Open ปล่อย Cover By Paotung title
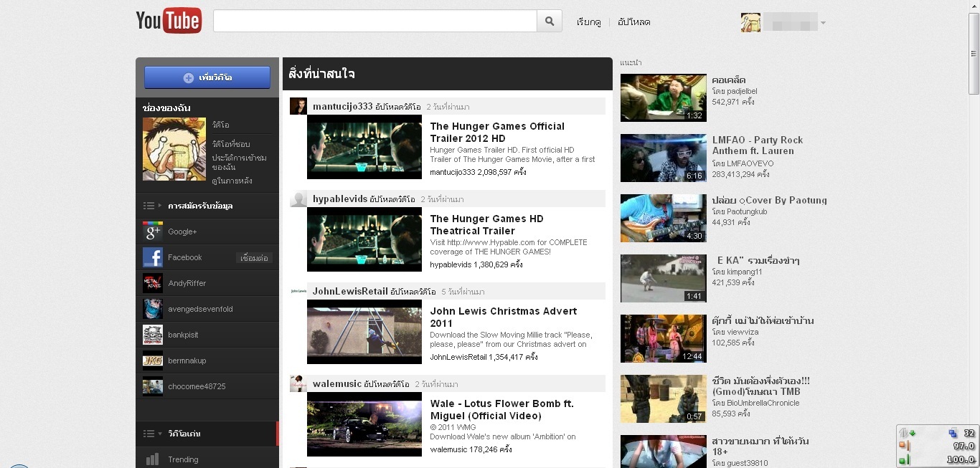 coord(769,200)
